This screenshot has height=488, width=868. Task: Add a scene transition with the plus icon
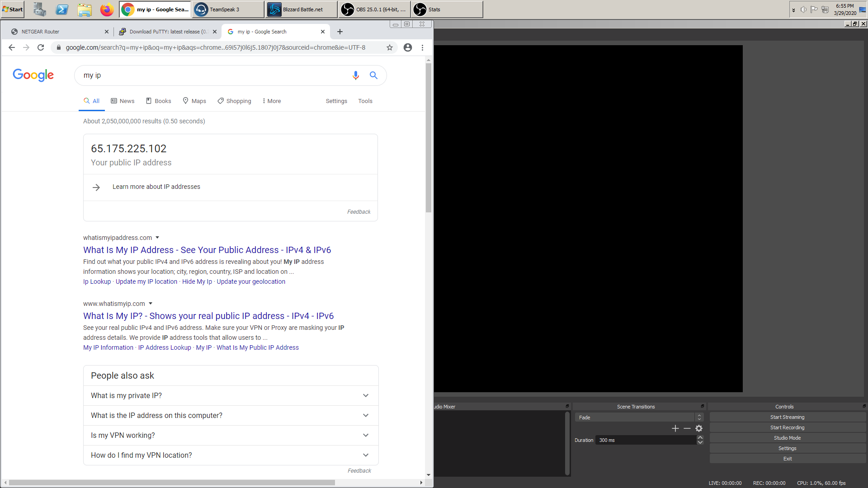pos(675,428)
